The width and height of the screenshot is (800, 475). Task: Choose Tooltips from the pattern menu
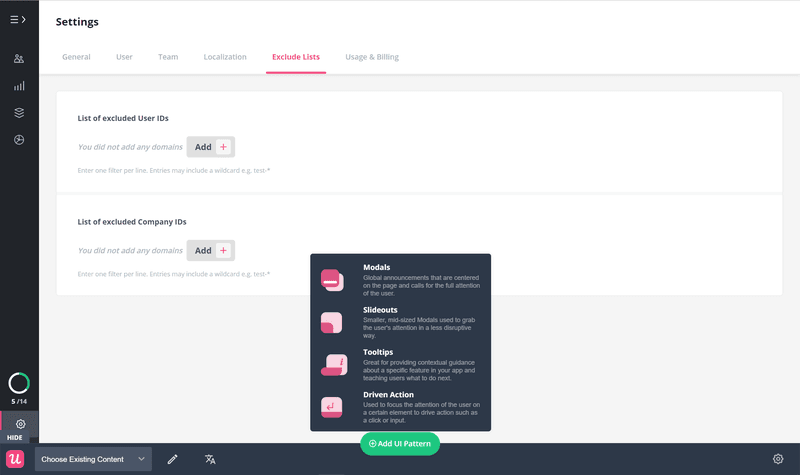coord(400,365)
